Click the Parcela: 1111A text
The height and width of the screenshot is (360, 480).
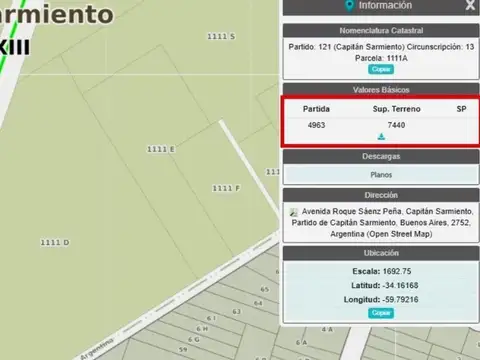[x=381, y=58]
